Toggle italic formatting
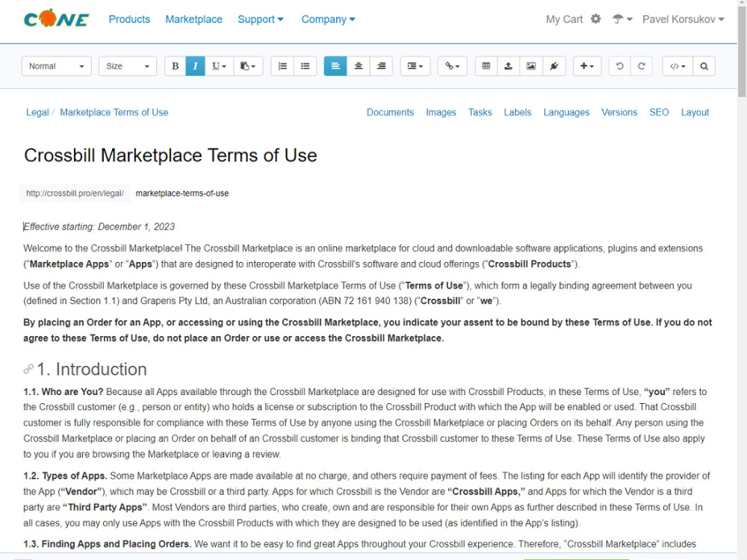 pyautogui.click(x=195, y=66)
